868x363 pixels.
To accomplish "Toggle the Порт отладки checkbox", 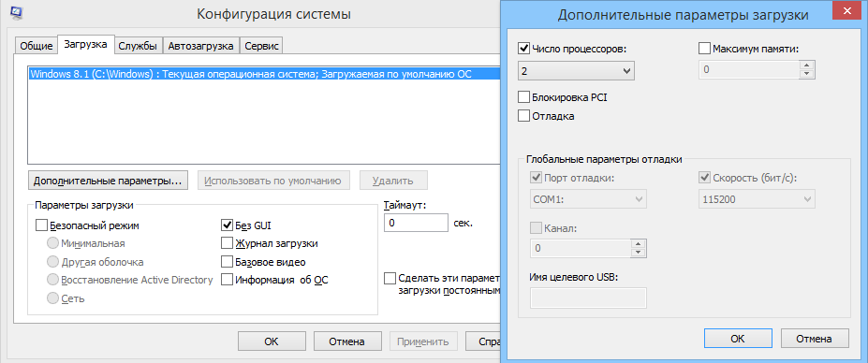I will click(x=536, y=178).
